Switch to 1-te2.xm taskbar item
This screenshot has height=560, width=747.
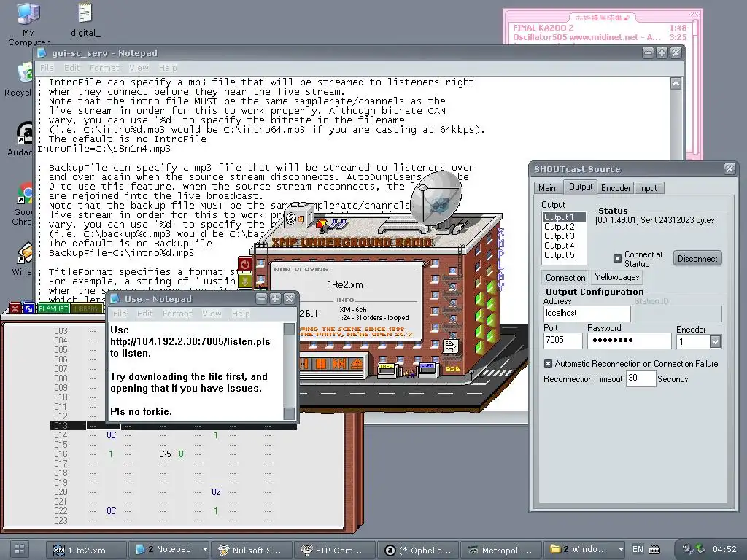[x=86, y=550]
